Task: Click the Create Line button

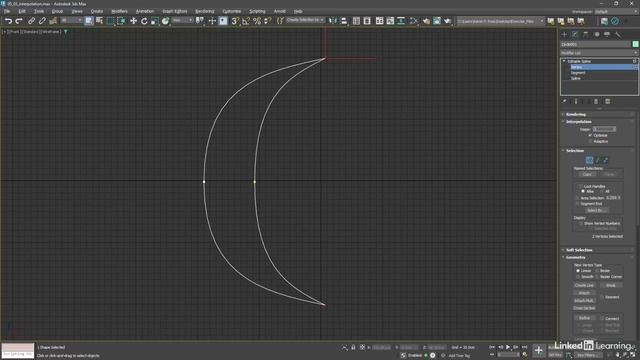Action: click(x=584, y=285)
